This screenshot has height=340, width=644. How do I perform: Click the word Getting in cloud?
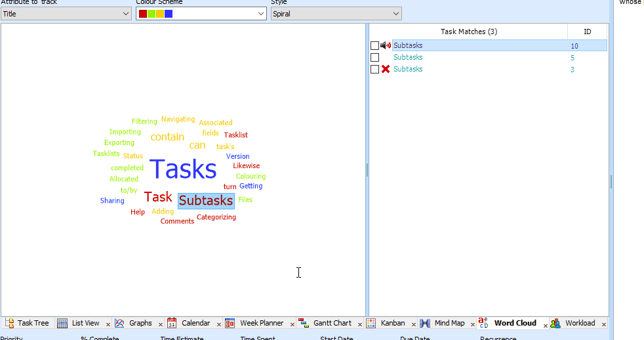point(251,186)
